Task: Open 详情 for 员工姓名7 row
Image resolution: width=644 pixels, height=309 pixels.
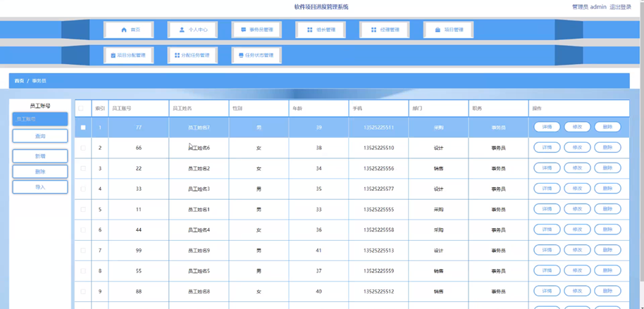Action: pyautogui.click(x=547, y=127)
